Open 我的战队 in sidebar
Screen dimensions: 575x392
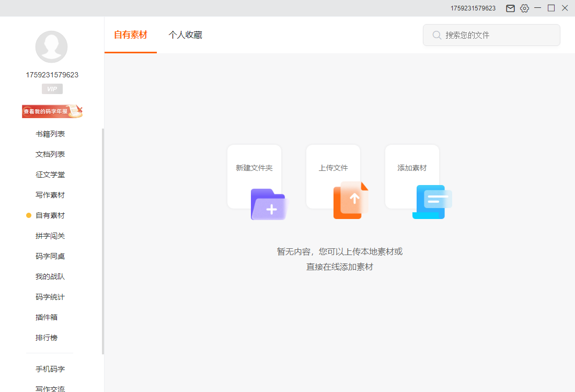[x=50, y=276]
